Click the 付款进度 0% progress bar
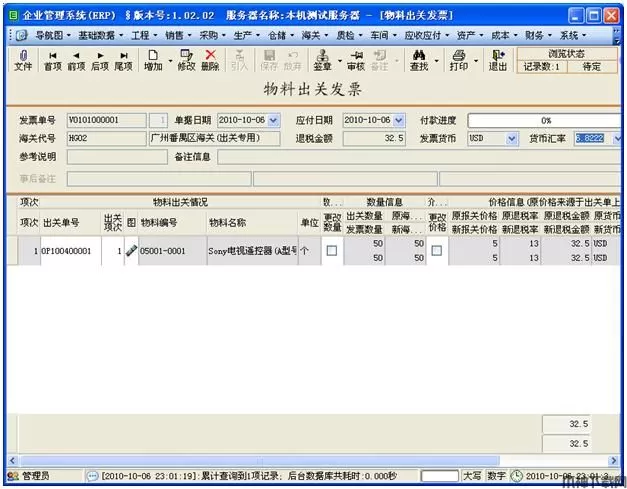The width and height of the screenshot is (627, 489). pyautogui.click(x=545, y=120)
